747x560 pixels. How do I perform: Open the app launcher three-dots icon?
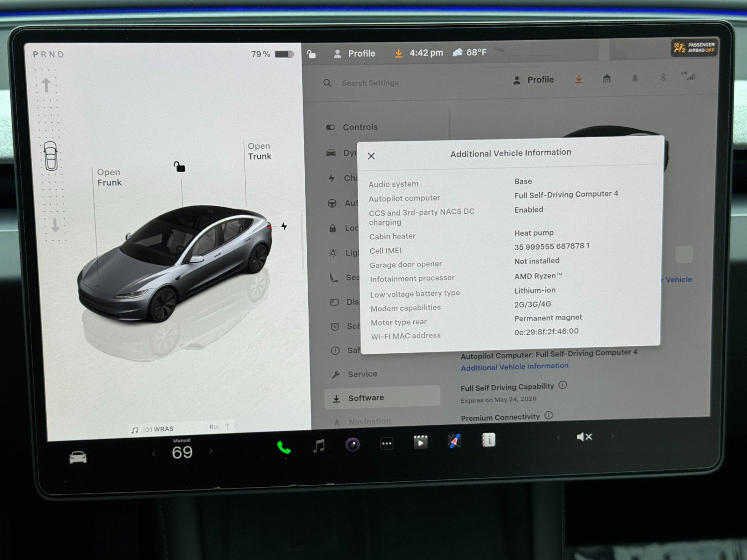(387, 443)
